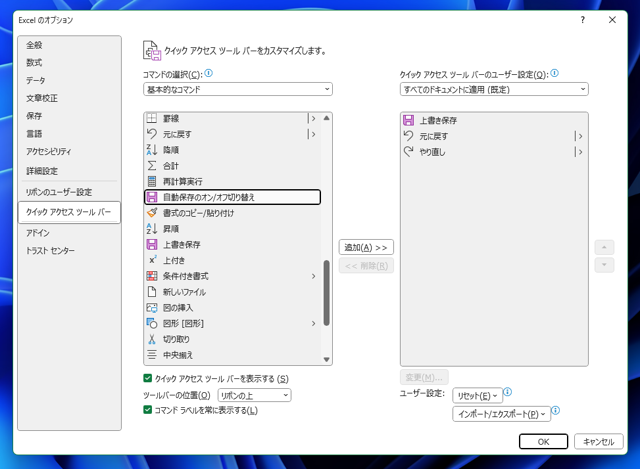Select the 元に戻す icon in right toolbar list
Screen dimensions: 640x469
(x=409, y=136)
